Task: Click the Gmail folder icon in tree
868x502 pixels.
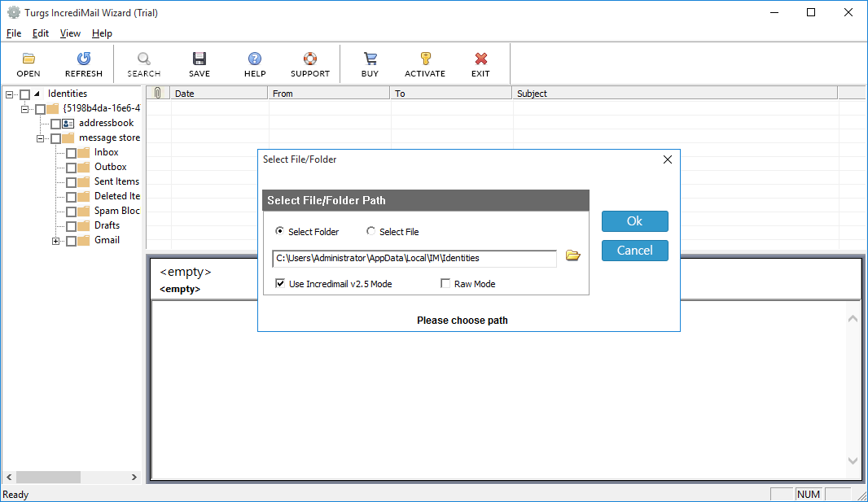Action: click(x=84, y=241)
